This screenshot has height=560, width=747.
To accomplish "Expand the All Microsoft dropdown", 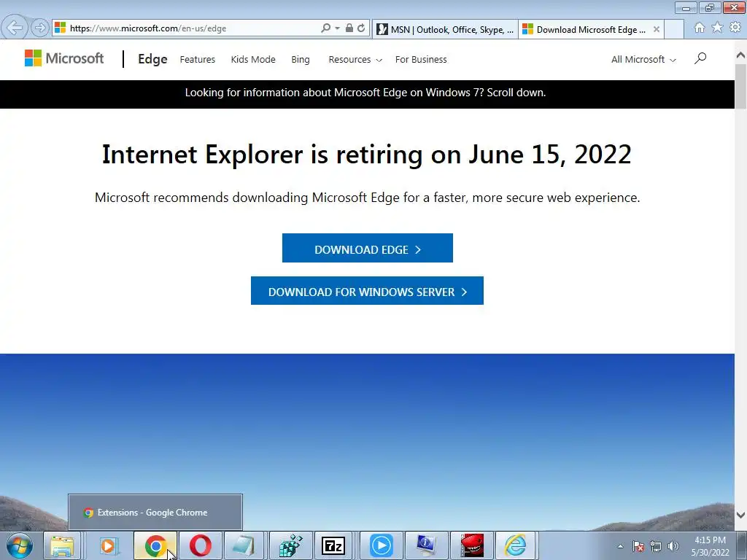I will point(643,60).
